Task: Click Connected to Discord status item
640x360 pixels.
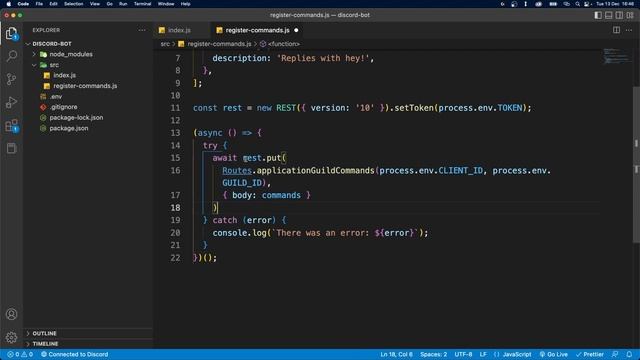Action: (x=75, y=354)
